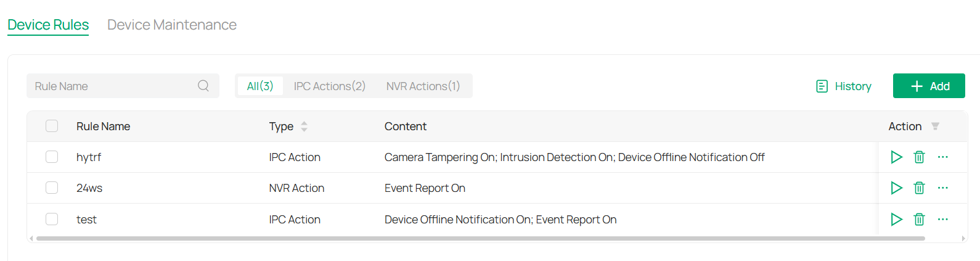The height and width of the screenshot is (261, 980).
Task: Delete the hytrf rule using trash icon
Action: [919, 157]
